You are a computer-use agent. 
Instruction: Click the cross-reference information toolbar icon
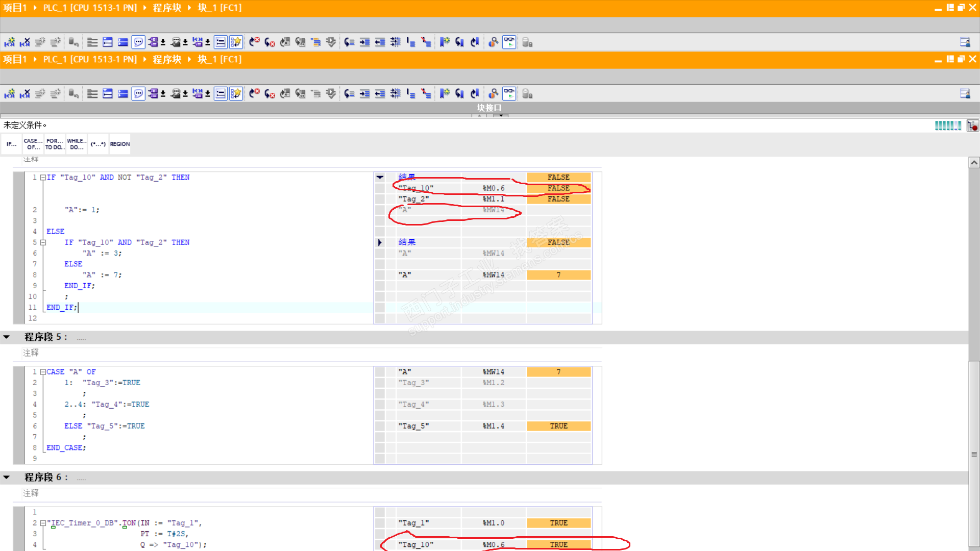click(493, 93)
